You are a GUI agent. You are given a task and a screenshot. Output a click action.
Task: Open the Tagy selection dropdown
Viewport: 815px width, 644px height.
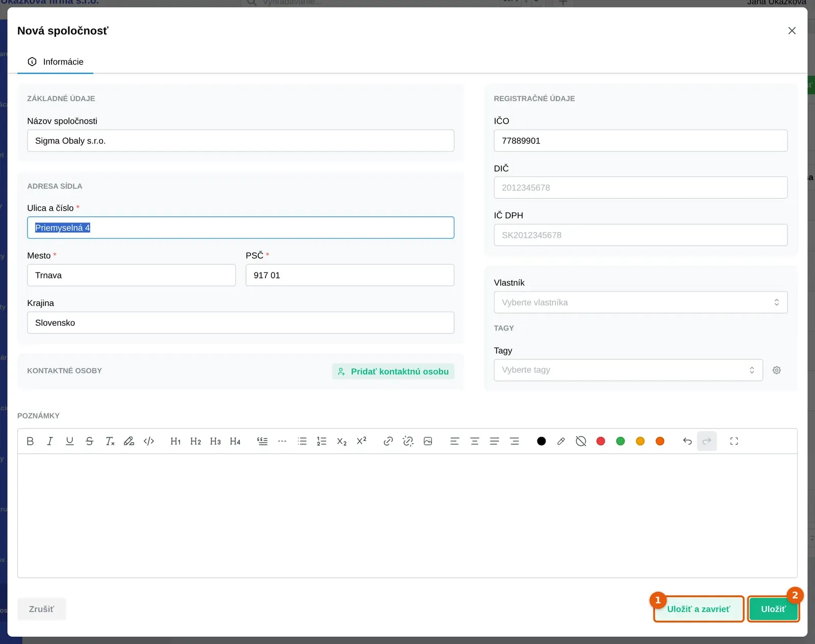[628, 370]
